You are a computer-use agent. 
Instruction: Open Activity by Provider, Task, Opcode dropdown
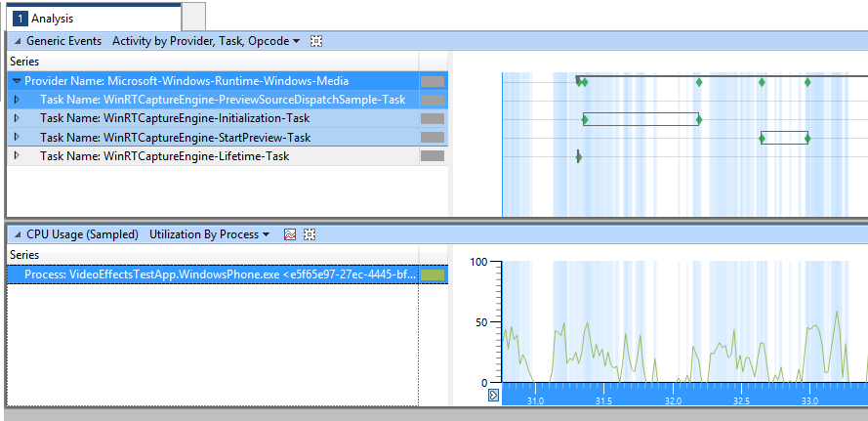[x=206, y=41]
